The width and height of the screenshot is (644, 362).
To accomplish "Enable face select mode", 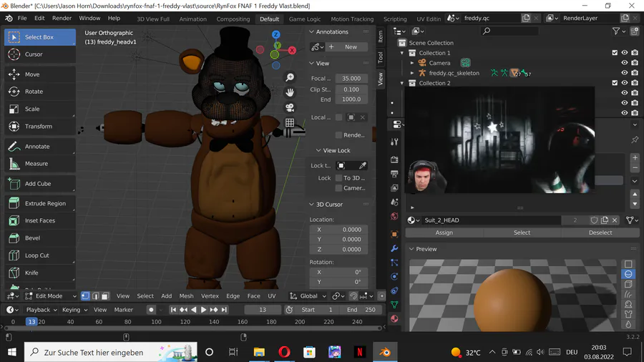I will tap(105, 296).
